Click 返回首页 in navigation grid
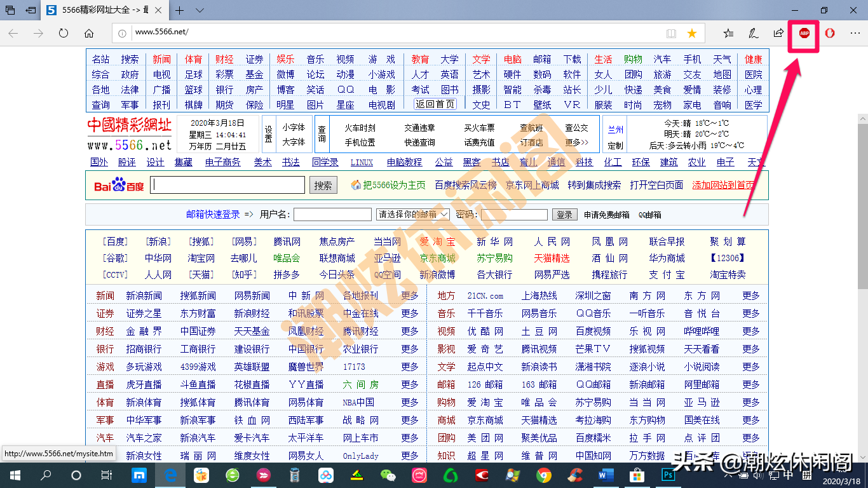 point(435,104)
